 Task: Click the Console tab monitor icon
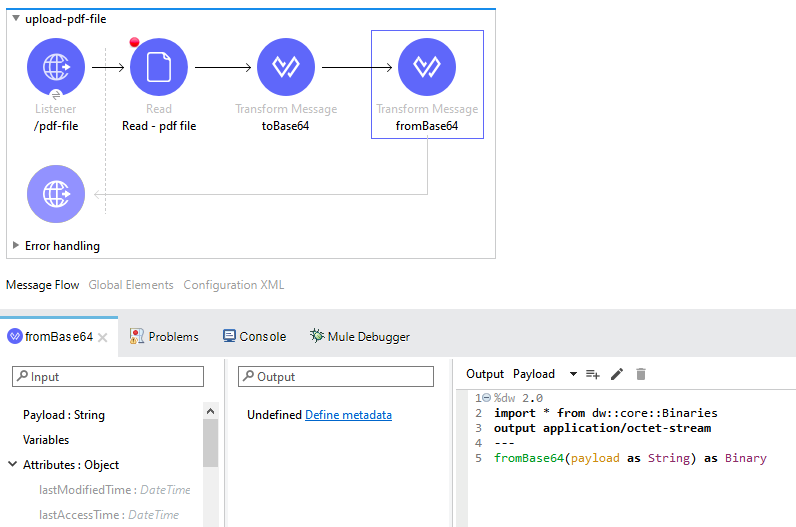[x=229, y=336]
